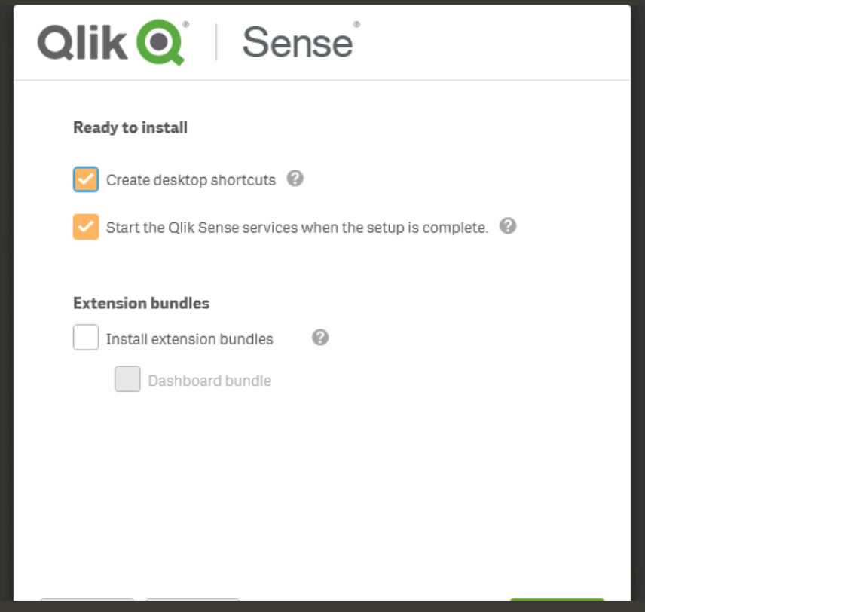Click the "Ready to install" heading
Viewport: 868px width, 612px height.
130,127
